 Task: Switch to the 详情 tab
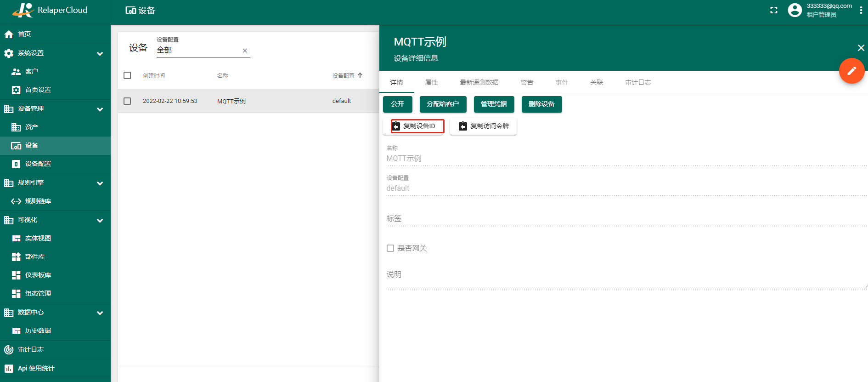point(397,82)
